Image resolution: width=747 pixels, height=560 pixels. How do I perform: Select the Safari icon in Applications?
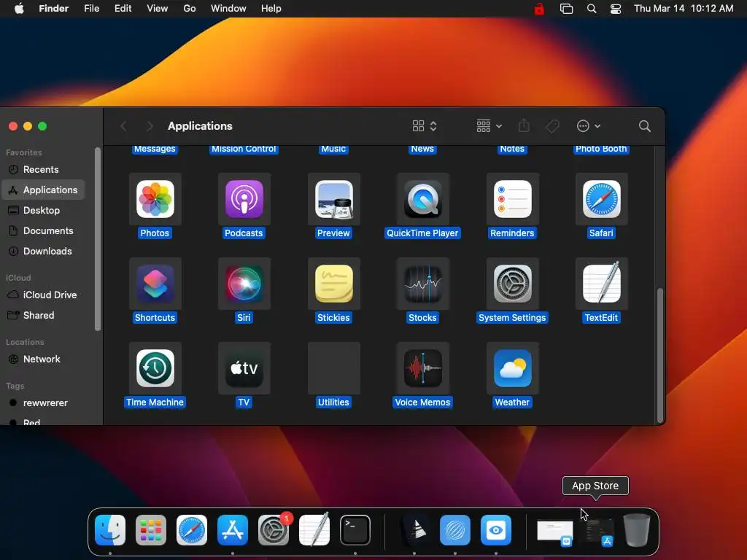tap(601, 199)
